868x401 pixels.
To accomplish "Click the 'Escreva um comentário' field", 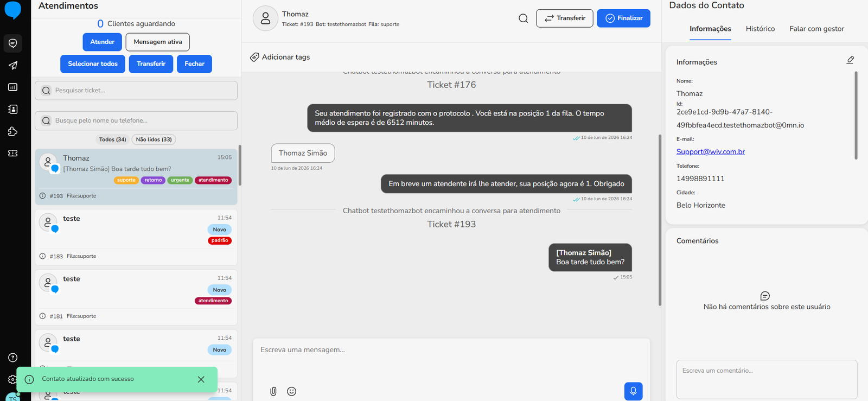I will (767, 379).
